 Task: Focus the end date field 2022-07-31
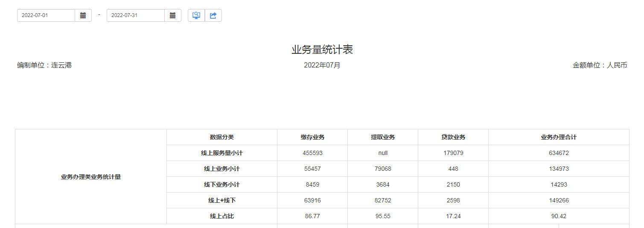[136, 15]
